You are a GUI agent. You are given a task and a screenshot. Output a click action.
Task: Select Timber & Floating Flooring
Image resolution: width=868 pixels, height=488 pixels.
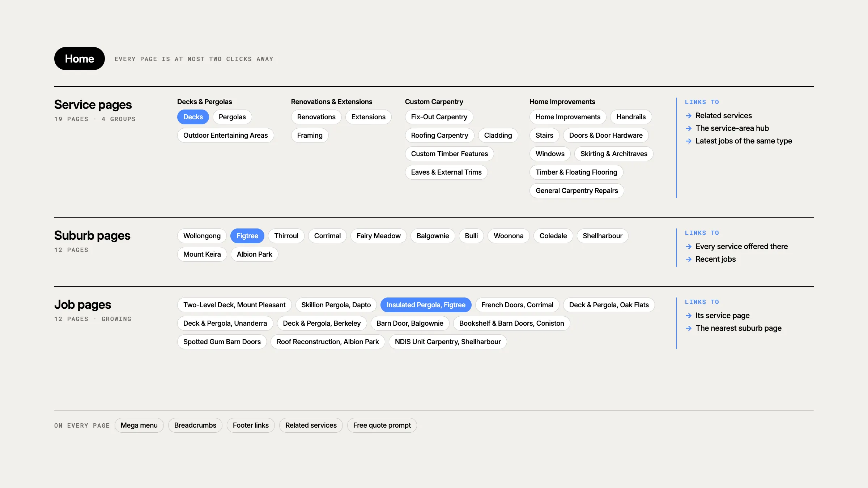tap(576, 172)
